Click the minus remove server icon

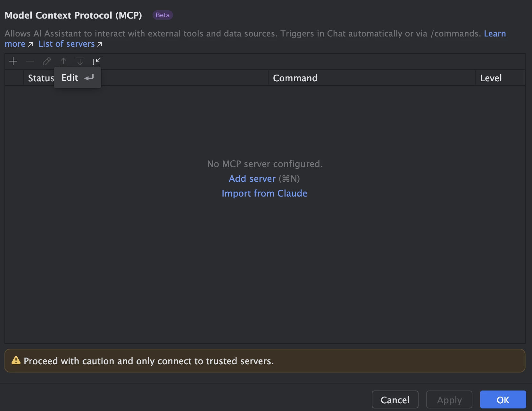click(30, 61)
